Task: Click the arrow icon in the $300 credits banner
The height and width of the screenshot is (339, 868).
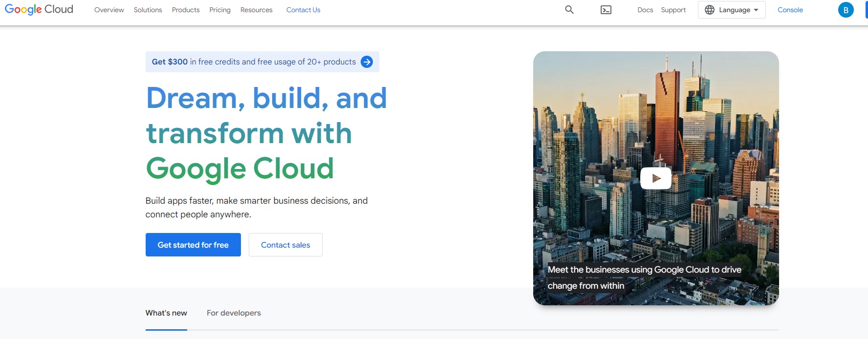Action: tap(367, 62)
